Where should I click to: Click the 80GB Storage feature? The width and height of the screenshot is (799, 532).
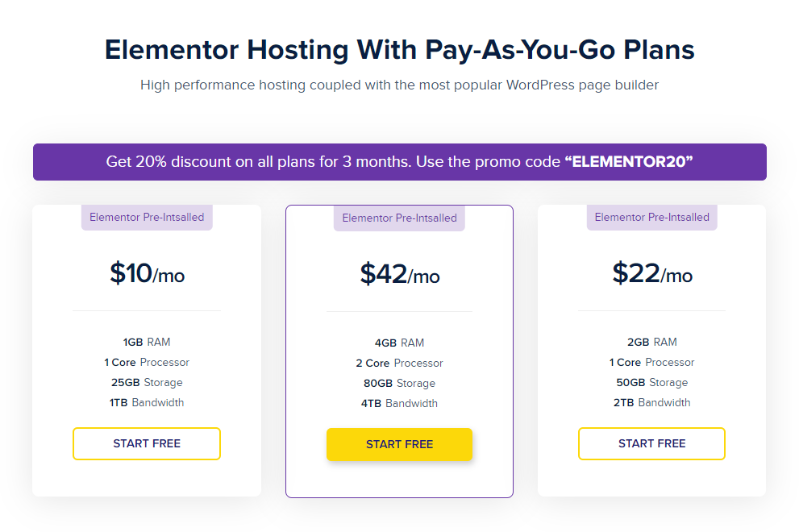[399, 383]
